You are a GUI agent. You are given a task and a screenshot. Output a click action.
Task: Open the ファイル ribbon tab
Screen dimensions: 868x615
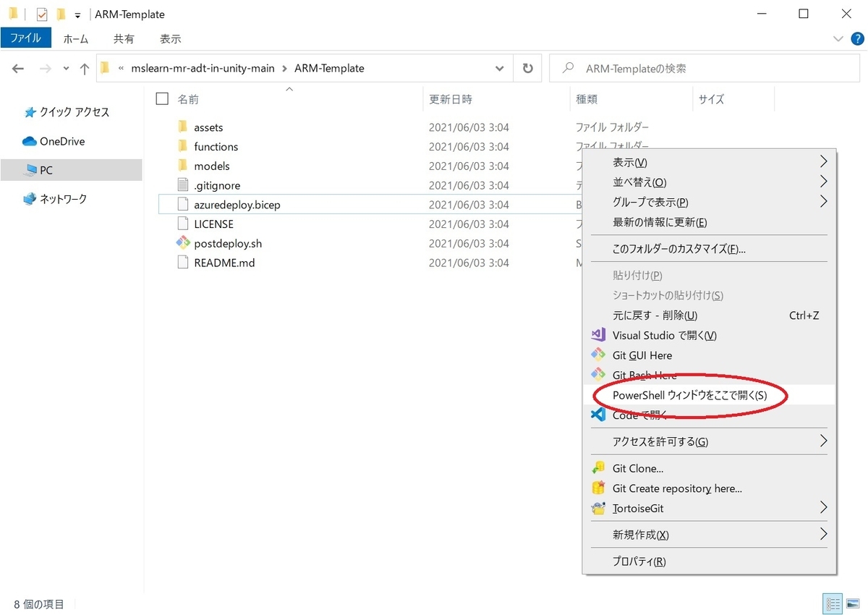point(26,38)
